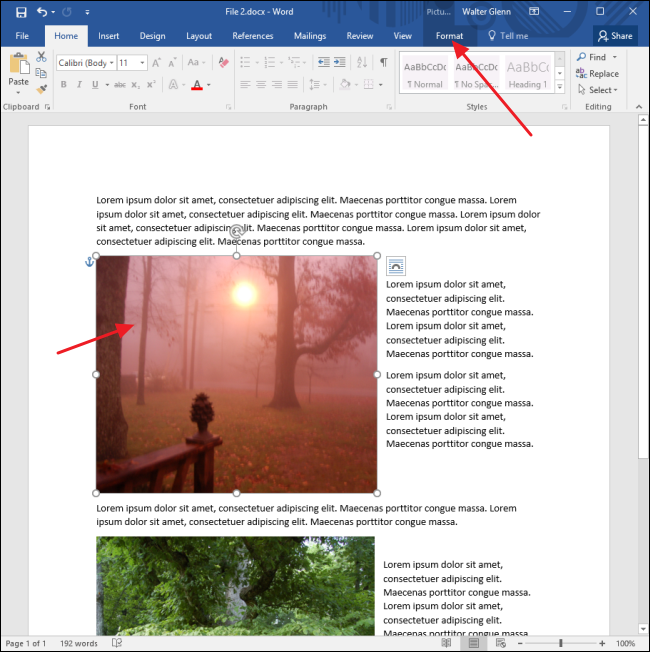Click the Replace button
650x652 pixels.
click(597, 74)
